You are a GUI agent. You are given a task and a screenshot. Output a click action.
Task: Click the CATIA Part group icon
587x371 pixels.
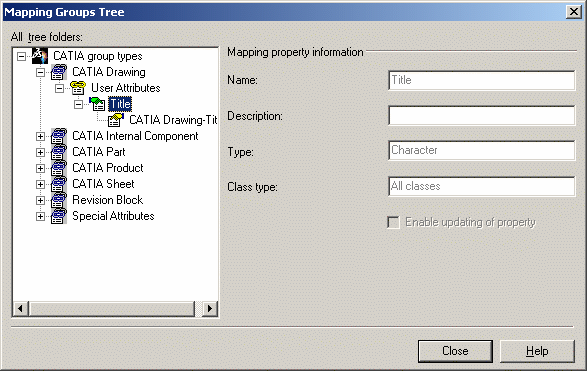point(59,152)
